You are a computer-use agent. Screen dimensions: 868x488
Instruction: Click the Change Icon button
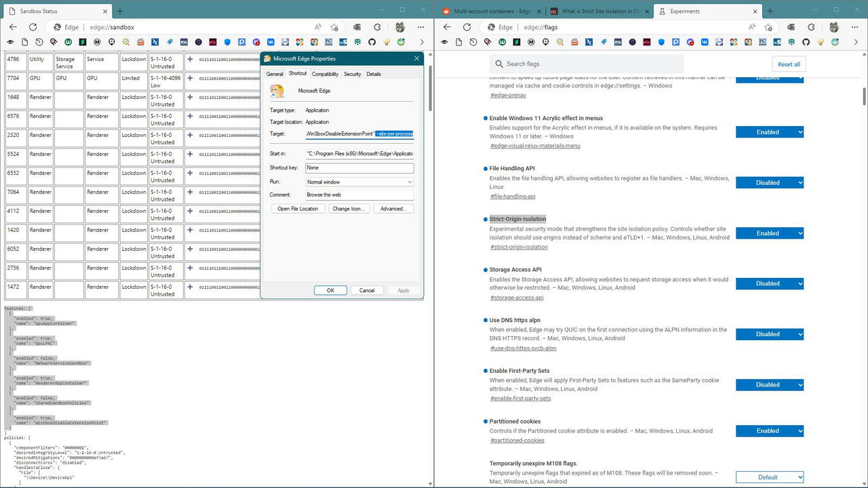348,209
